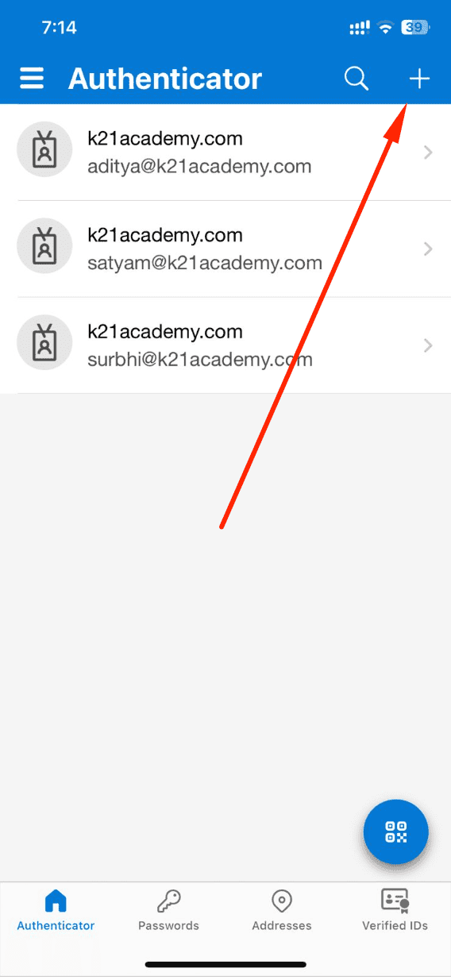Screen dimensions: 451x980
Task: Open the satyam@k21academy.com account entry
Action: pyautogui.click(x=225, y=249)
